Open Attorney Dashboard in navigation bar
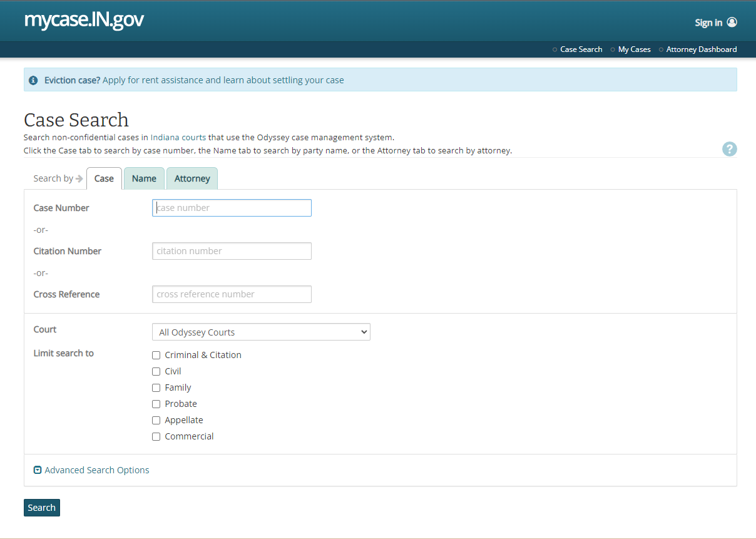This screenshot has width=756, height=539. [702, 49]
